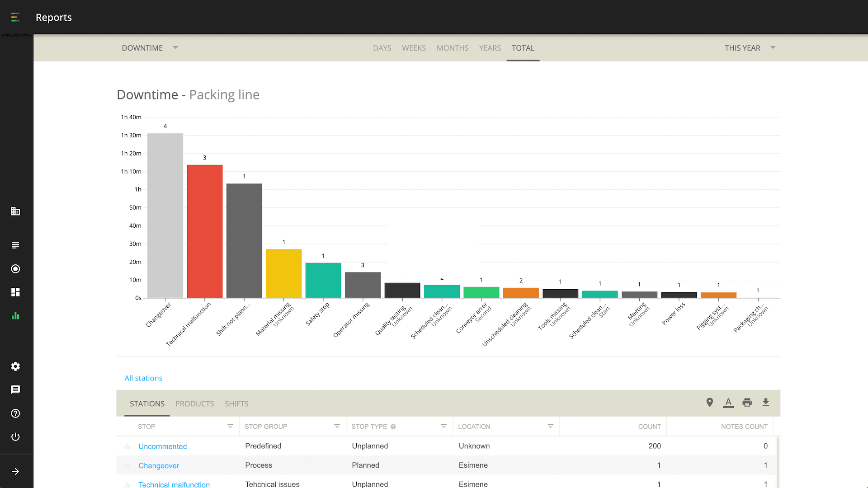
Task: Open the STOP GROUP column filter
Action: click(336, 426)
